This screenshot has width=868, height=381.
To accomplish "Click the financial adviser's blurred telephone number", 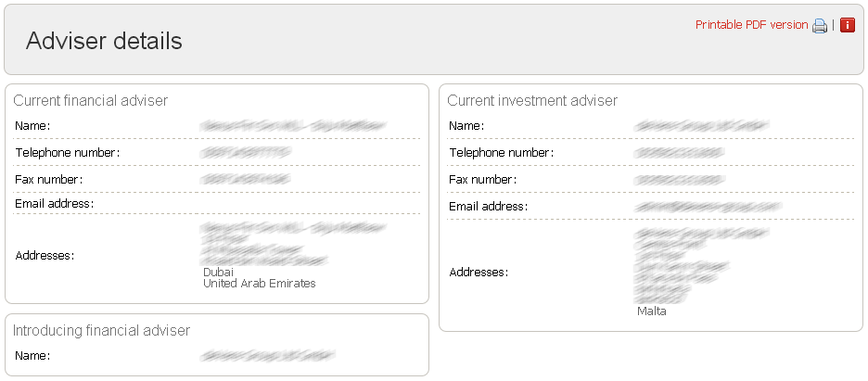I will pos(246,153).
